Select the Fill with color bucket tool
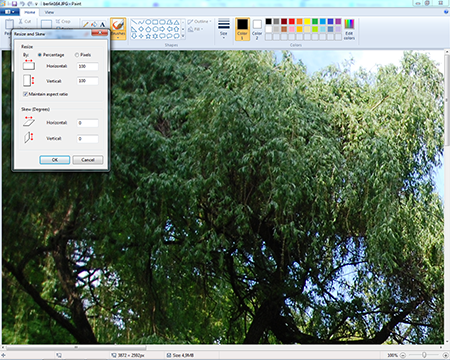 94,24
